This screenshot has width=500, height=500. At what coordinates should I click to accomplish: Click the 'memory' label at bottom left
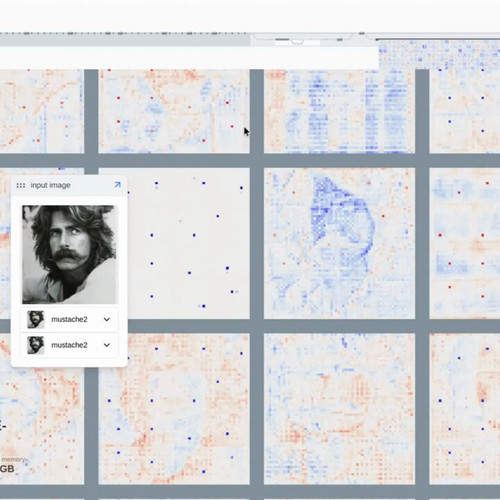tap(13, 459)
